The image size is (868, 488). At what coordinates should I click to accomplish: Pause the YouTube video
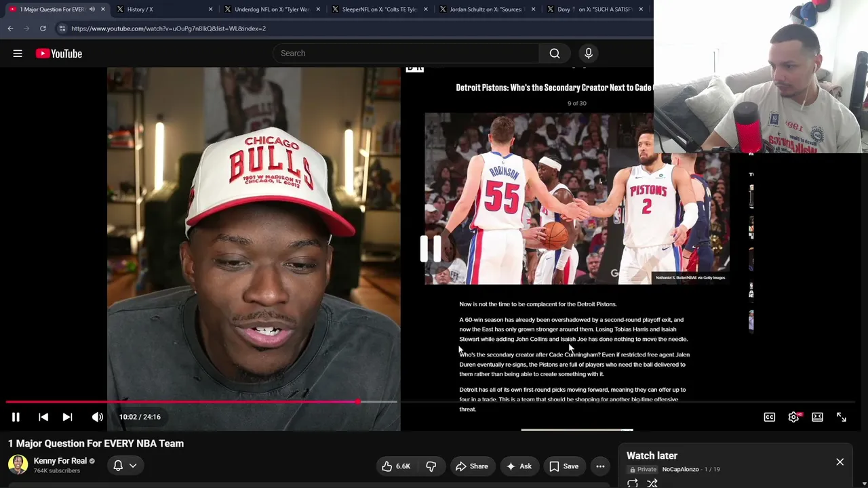pyautogui.click(x=16, y=417)
